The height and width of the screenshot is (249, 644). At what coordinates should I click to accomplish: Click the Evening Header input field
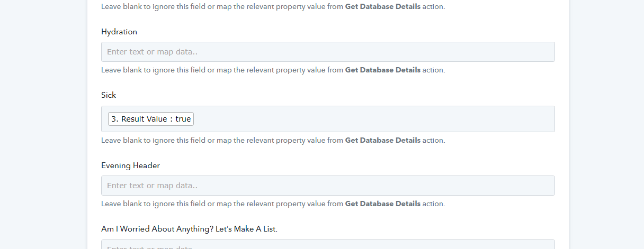pos(328,186)
